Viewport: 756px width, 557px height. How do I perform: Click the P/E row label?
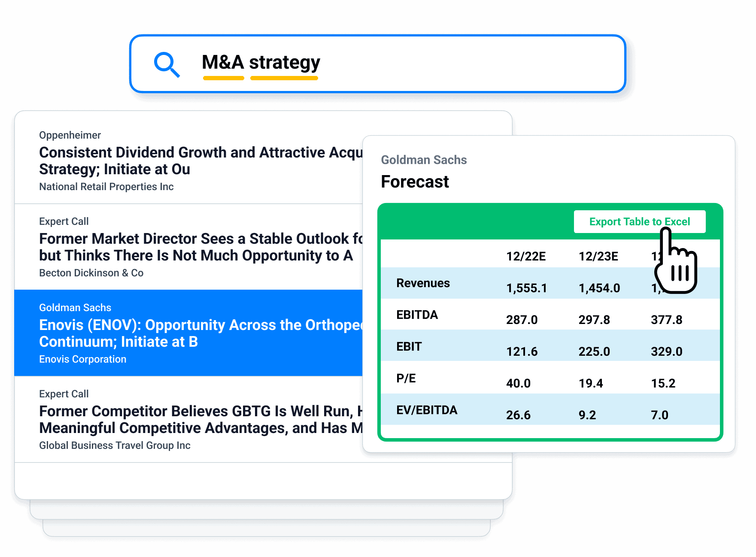point(406,378)
